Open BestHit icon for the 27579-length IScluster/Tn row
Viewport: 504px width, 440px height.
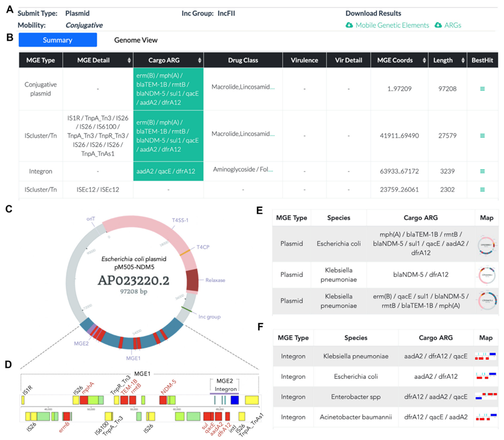pos(481,135)
